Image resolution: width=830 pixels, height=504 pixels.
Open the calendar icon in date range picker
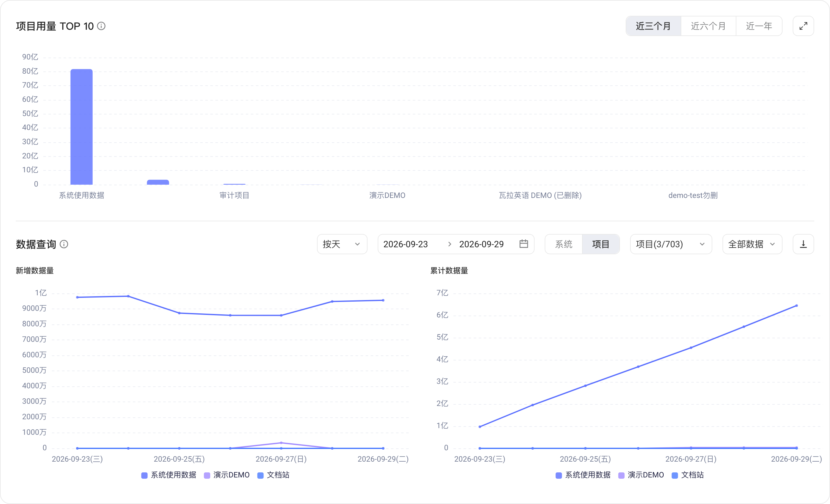click(523, 244)
